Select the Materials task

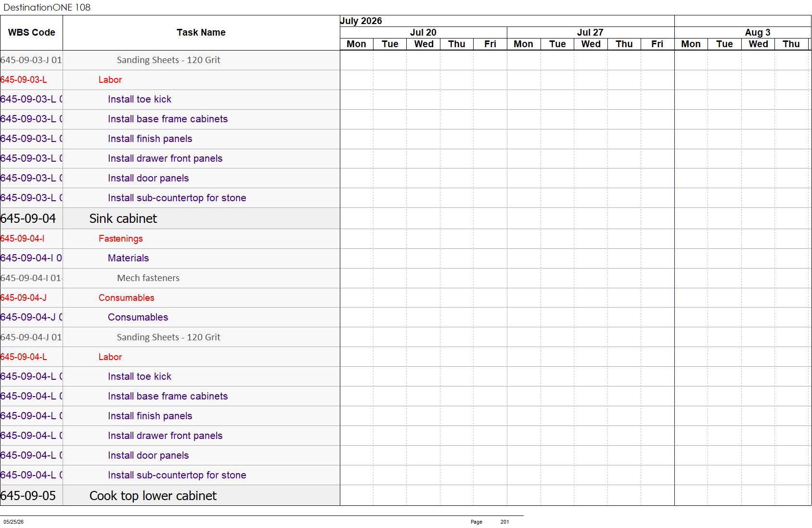coord(128,258)
